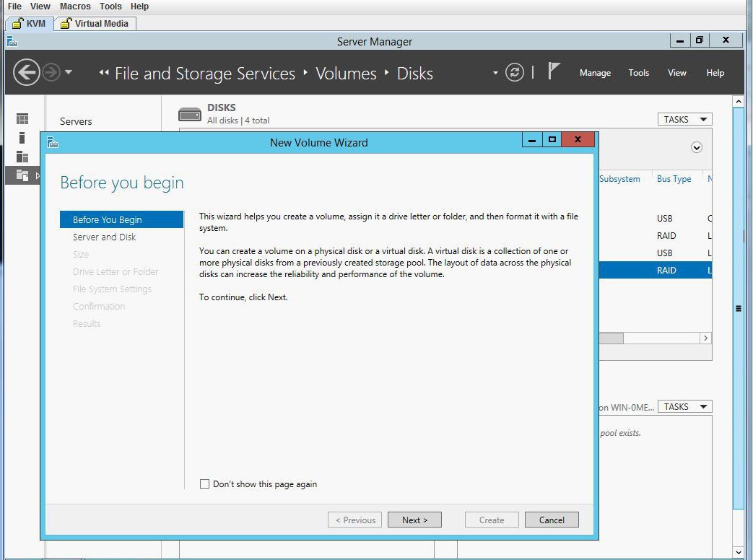Click the Cancel button in the wizard
The width and height of the screenshot is (753, 560).
pyautogui.click(x=552, y=520)
